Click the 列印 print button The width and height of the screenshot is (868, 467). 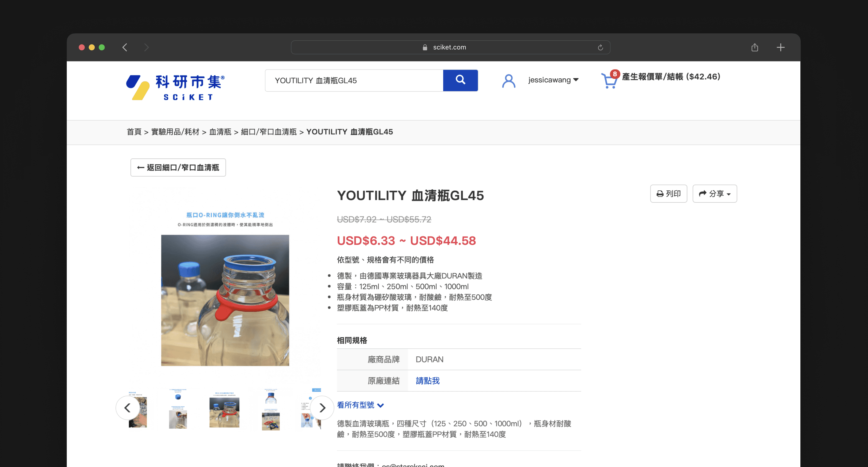(x=668, y=193)
